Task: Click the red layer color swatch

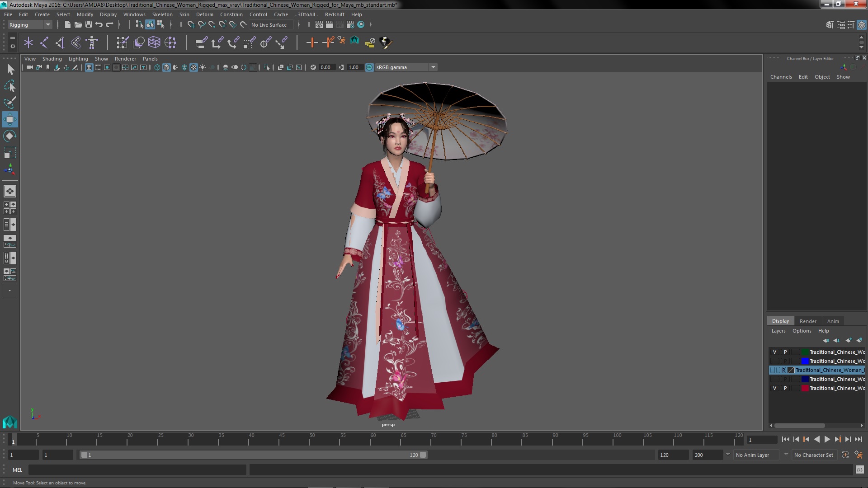Action: click(805, 388)
